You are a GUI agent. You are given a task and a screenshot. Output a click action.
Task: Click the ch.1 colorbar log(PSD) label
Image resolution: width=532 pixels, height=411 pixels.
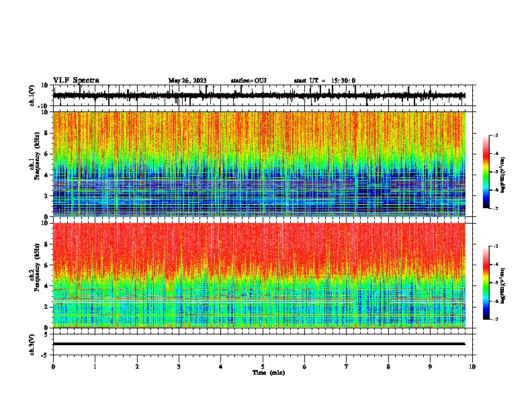(x=503, y=175)
